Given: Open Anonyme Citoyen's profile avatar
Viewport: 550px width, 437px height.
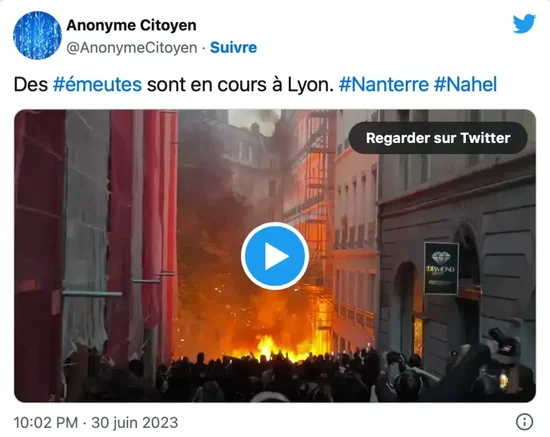Looking at the screenshot, I should coord(37,35).
